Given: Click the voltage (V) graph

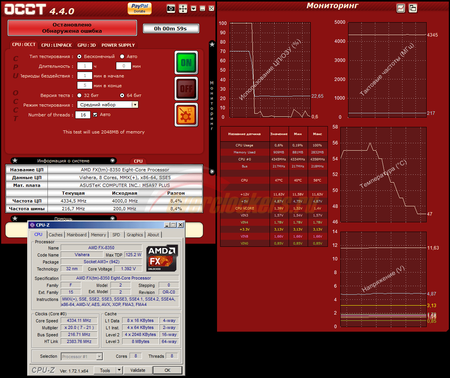Looking at the screenshot, I should (x=383, y=279).
